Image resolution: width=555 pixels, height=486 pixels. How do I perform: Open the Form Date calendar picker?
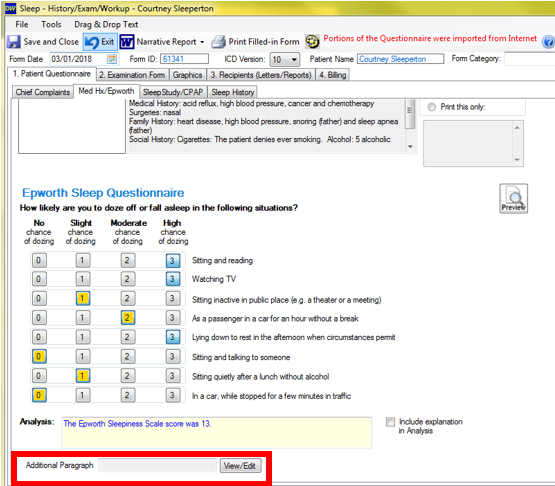(112, 59)
